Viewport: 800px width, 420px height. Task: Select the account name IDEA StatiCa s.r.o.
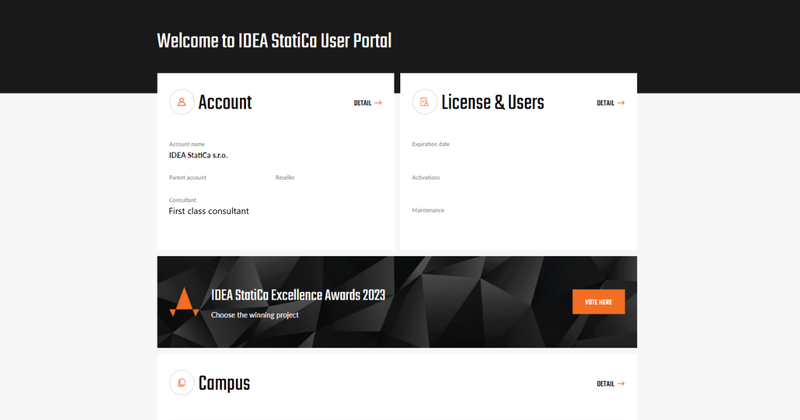[198, 155]
